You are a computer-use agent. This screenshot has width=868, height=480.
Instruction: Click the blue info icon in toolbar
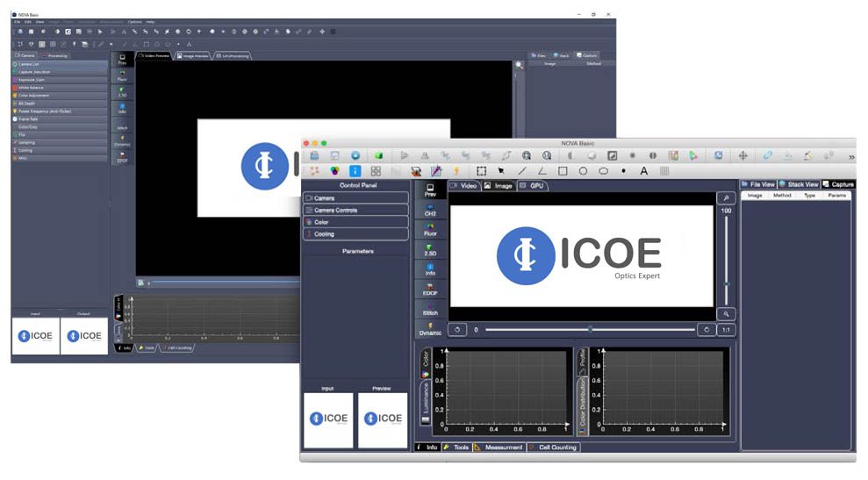355,171
